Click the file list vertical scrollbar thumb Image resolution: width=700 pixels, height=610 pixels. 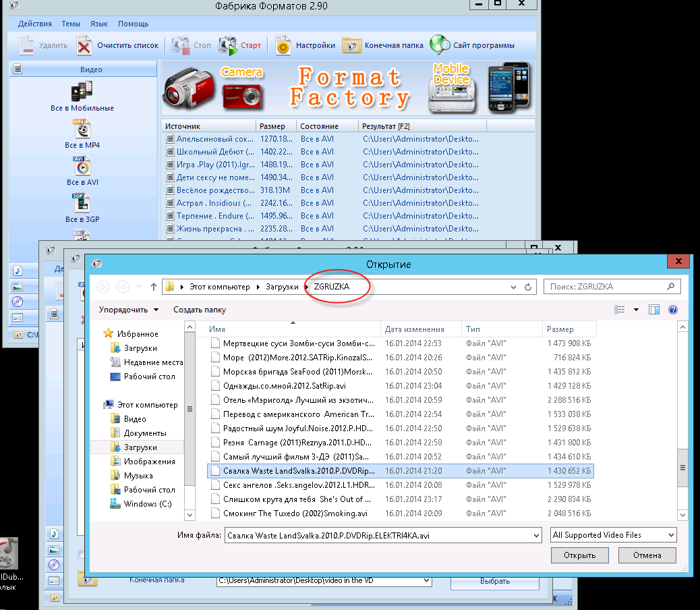[x=682, y=467]
